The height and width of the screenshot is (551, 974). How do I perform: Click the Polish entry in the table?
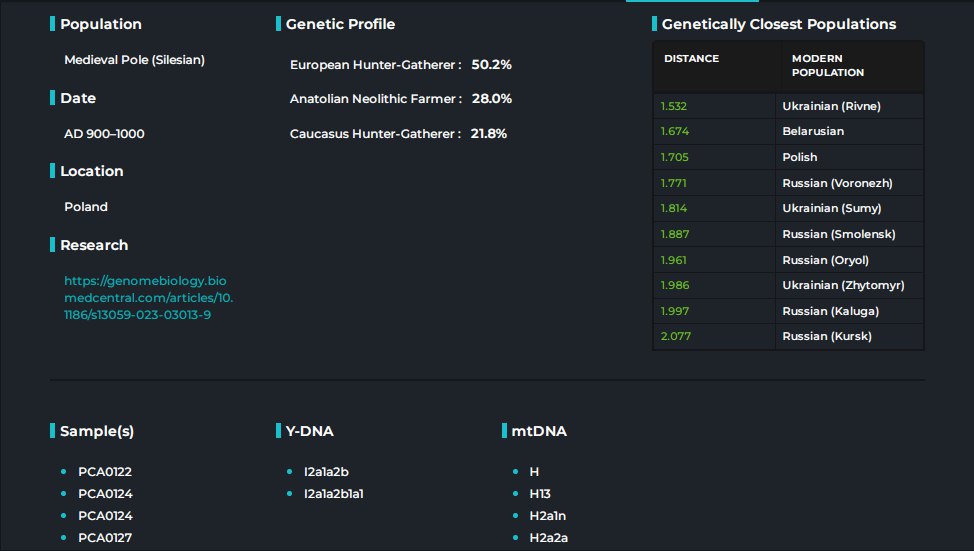(x=800, y=157)
